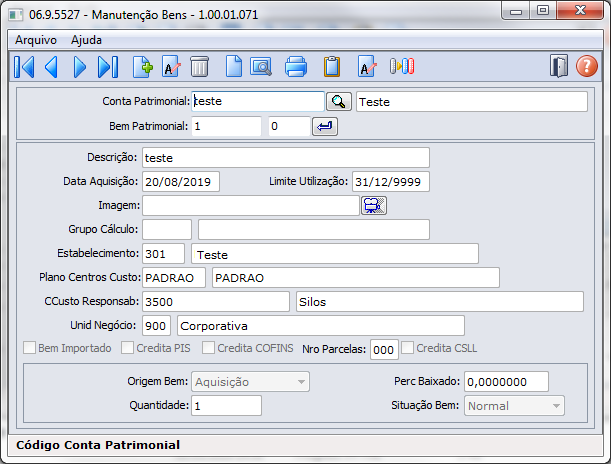Viewport: 611px width, 464px height.
Task: Click Limite Utilização date field
Action: [x=390, y=182]
